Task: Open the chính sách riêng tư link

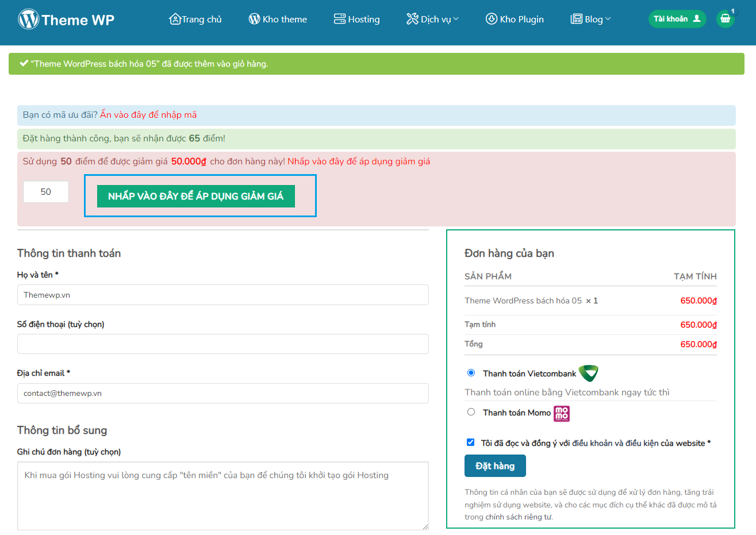Action: [518, 517]
